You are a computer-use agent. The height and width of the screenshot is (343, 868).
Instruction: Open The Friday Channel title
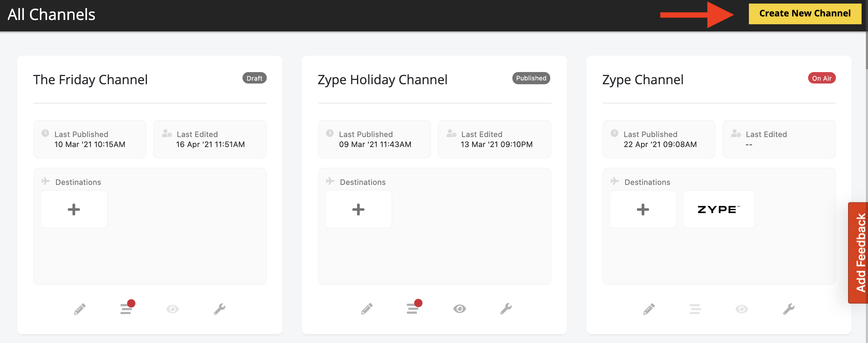pos(91,80)
